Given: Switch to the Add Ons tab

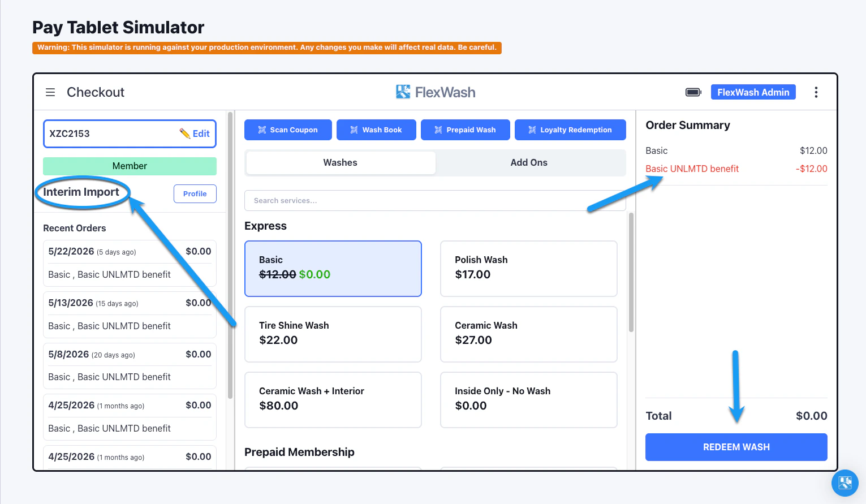Looking at the screenshot, I should tap(529, 163).
